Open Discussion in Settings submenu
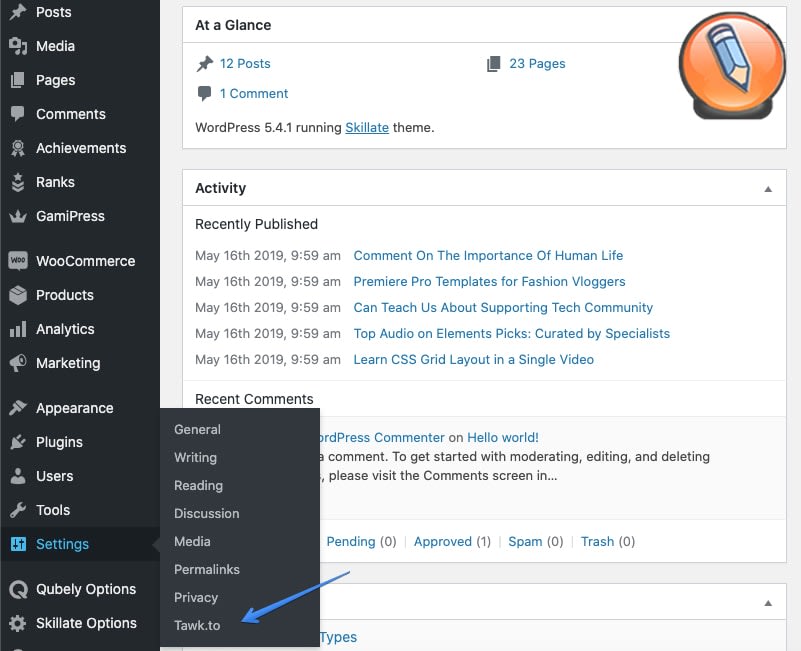This screenshot has height=651, width=801. point(206,514)
